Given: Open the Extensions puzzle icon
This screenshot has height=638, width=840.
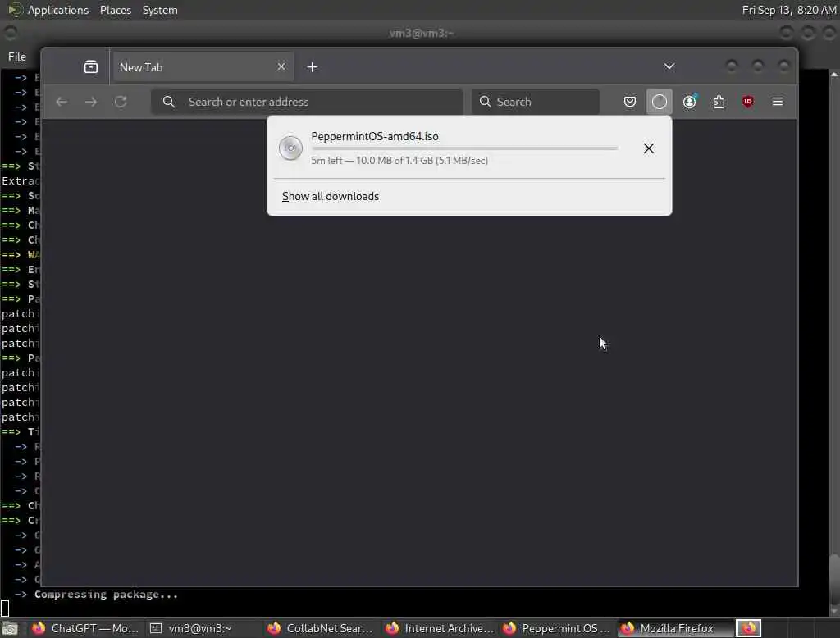Looking at the screenshot, I should point(719,102).
